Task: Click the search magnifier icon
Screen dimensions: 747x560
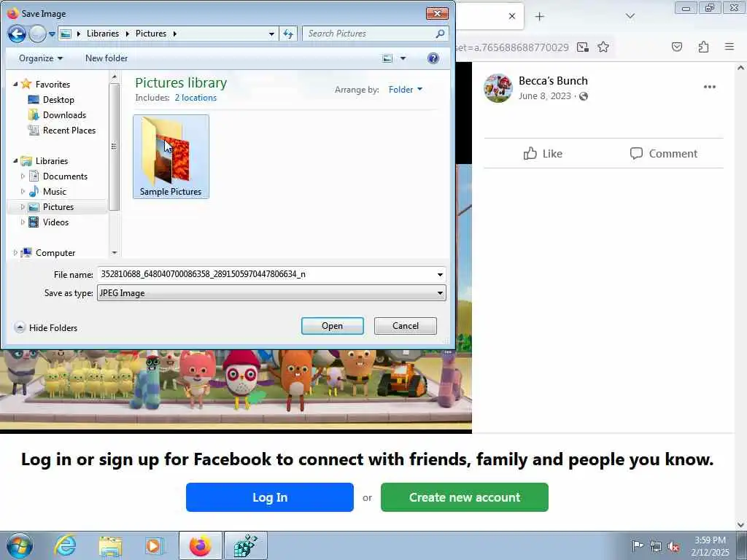Action: click(440, 34)
